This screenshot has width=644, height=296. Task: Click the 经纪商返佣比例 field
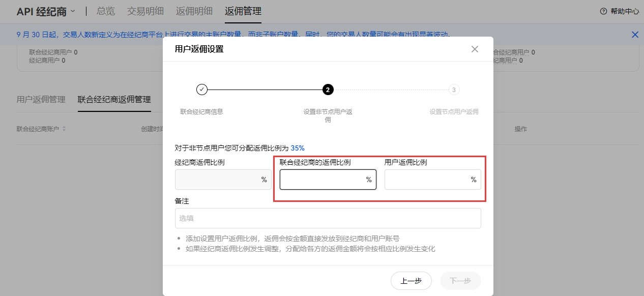(x=217, y=180)
